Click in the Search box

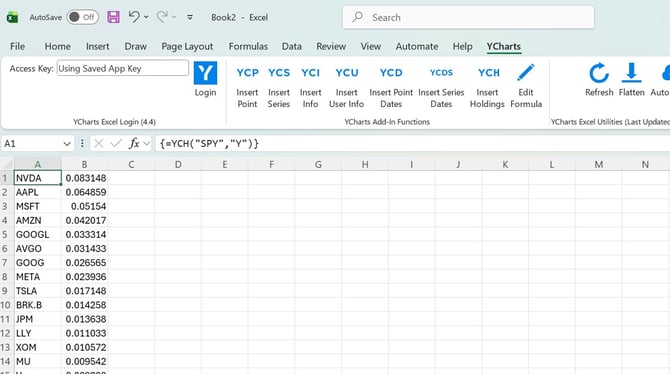pyautogui.click(x=468, y=17)
